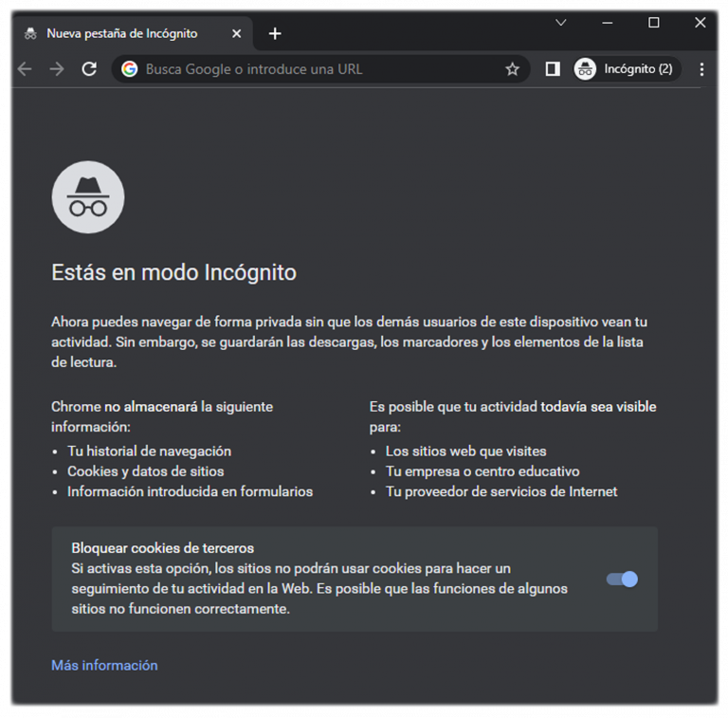Click the text Tu historial de navegación
Screen dimensions: 728x718
click(x=149, y=451)
